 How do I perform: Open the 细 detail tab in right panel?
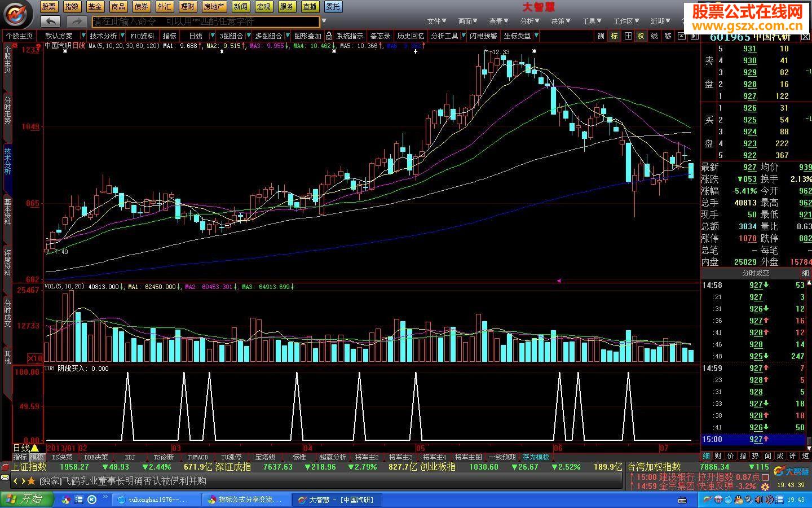(x=706, y=456)
